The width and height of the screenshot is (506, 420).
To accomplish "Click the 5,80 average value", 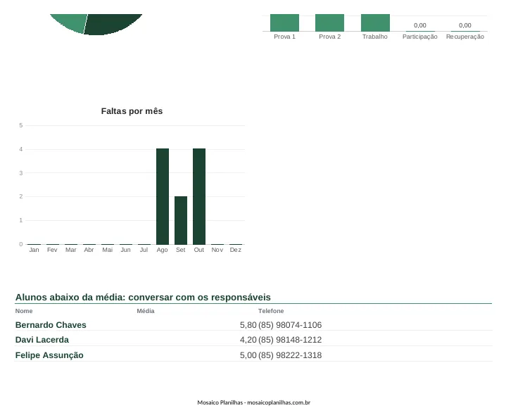I will point(248,325).
